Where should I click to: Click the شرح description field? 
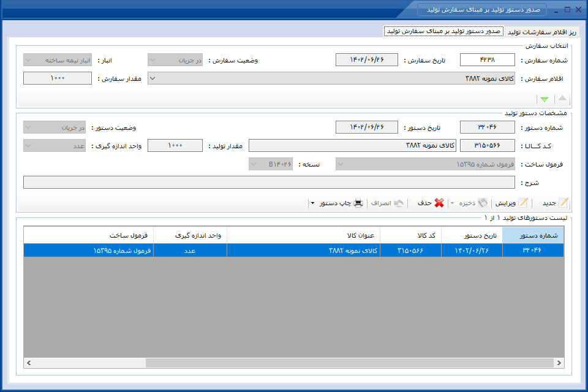pos(269,183)
